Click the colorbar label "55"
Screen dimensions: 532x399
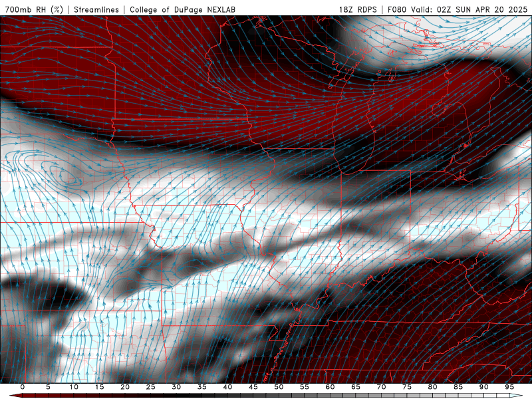pos(305,387)
